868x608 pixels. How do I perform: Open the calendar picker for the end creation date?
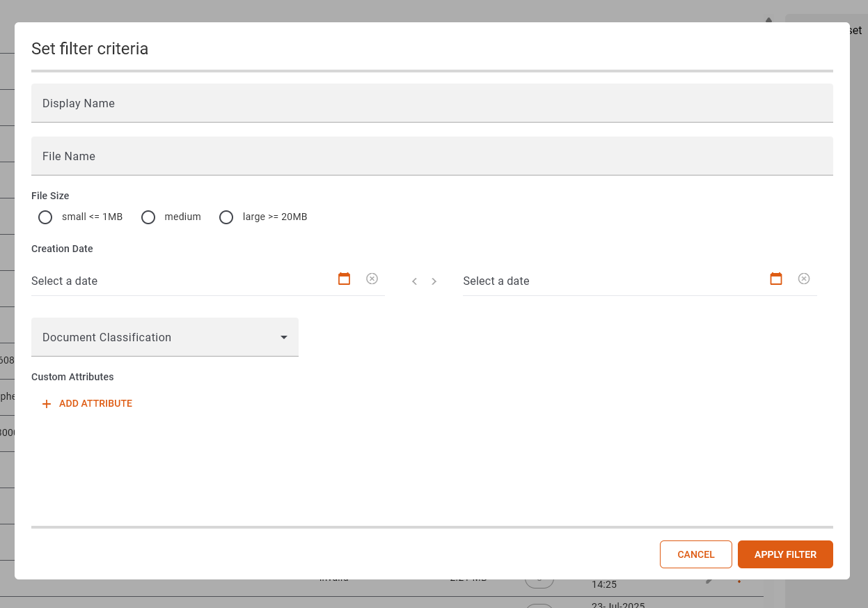(776, 279)
